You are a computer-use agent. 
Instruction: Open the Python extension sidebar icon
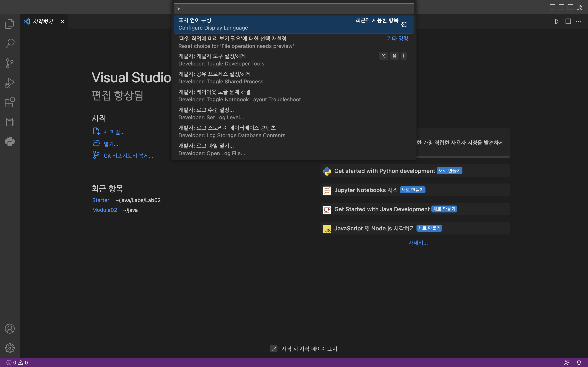tap(10, 141)
